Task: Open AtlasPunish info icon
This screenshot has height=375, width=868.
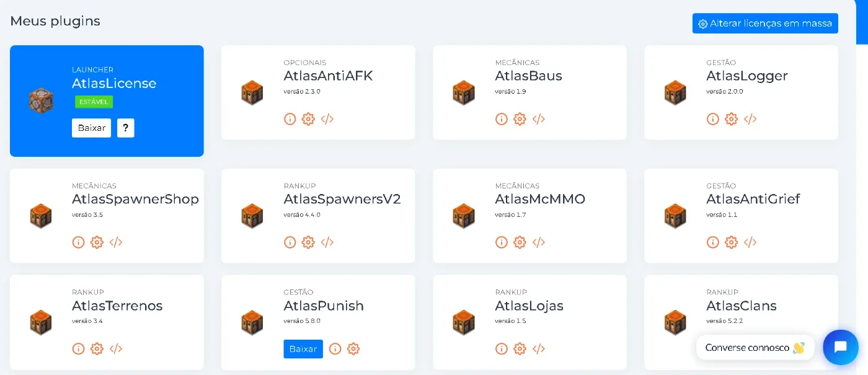Action: (x=335, y=349)
